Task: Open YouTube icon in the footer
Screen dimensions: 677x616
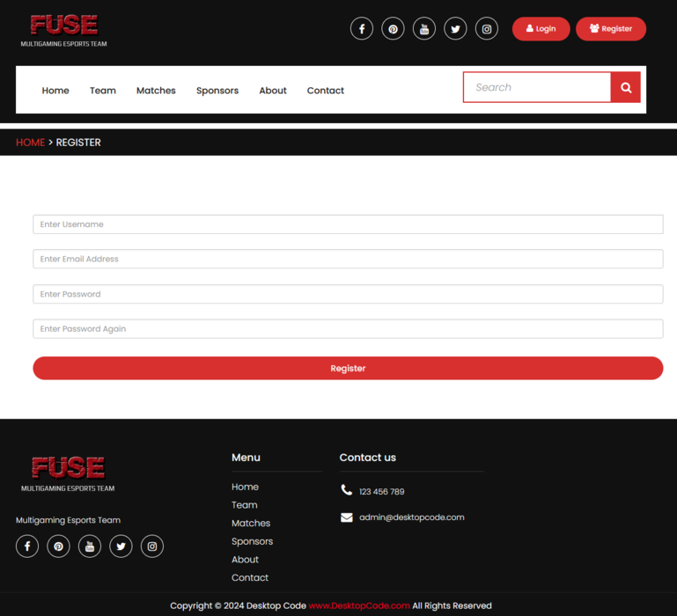Action: (90, 546)
